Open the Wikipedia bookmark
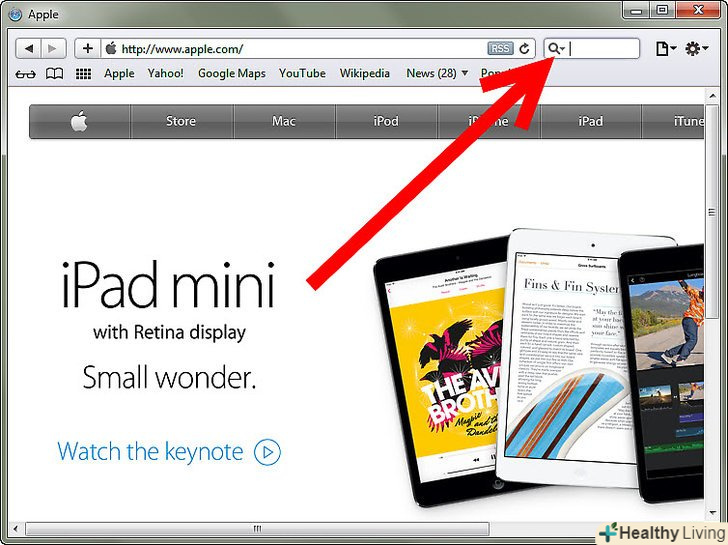 364,73
